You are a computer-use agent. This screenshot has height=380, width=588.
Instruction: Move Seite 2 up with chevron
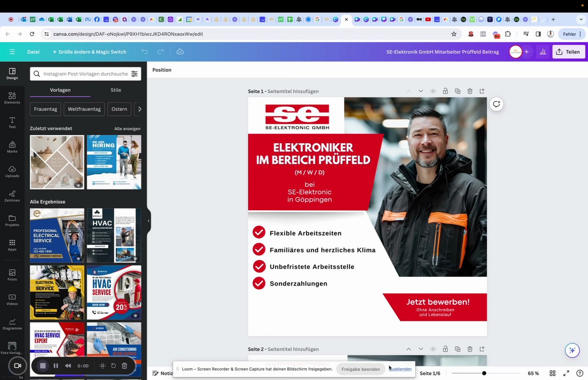coord(408,349)
